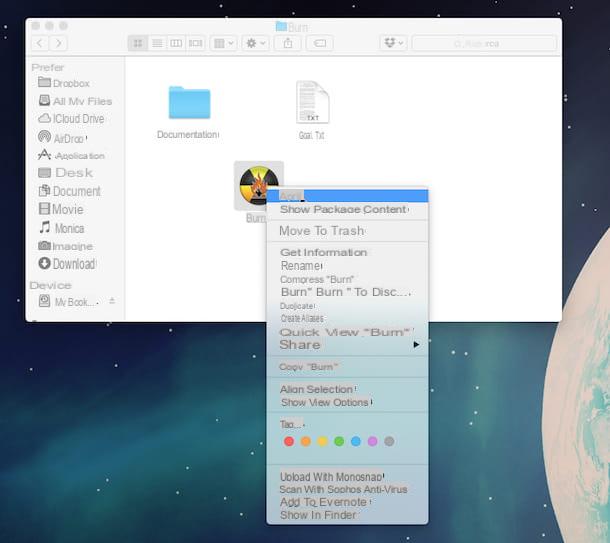Viewport: 610px width, 543px height.
Task: Open Download folder in sidebar
Action: click(x=67, y=264)
